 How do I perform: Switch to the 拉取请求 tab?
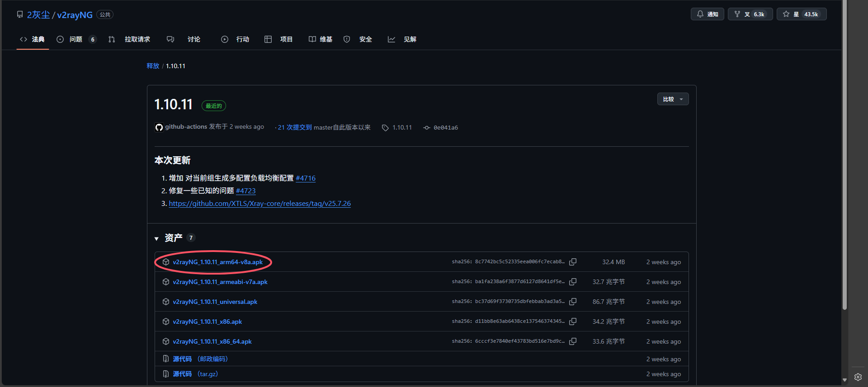tap(129, 39)
